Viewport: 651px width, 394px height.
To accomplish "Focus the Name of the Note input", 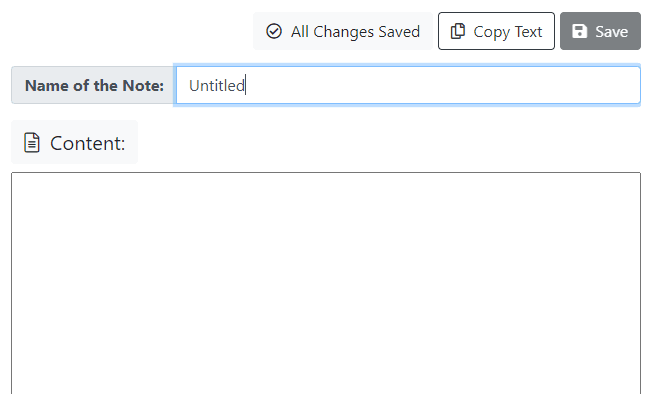I will (x=408, y=86).
